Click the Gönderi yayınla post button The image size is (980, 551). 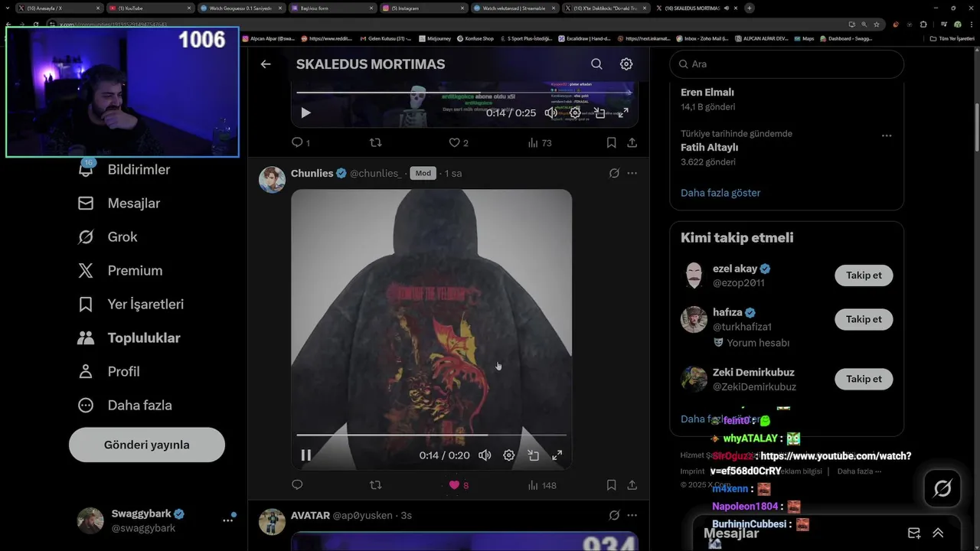point(147,445)
